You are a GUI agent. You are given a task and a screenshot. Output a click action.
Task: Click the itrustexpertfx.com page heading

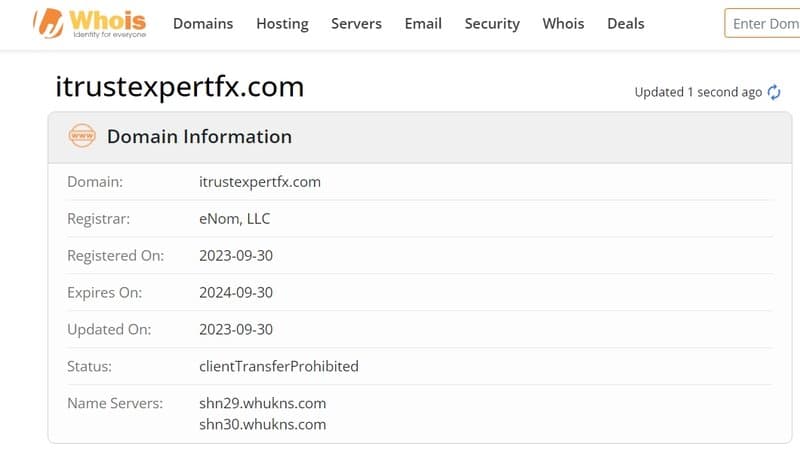pos(180,87)
